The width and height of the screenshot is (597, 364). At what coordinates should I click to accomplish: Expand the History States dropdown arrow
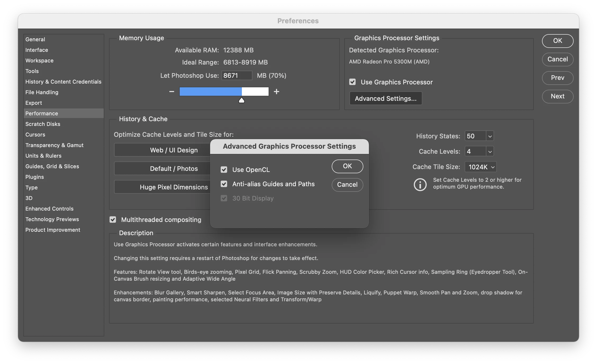(x=490, y=136)
